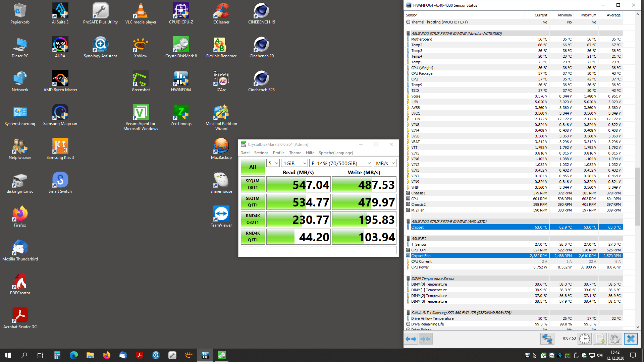
Task: Select the Samsung Magician desktop icon
Action: coord(60,115)
